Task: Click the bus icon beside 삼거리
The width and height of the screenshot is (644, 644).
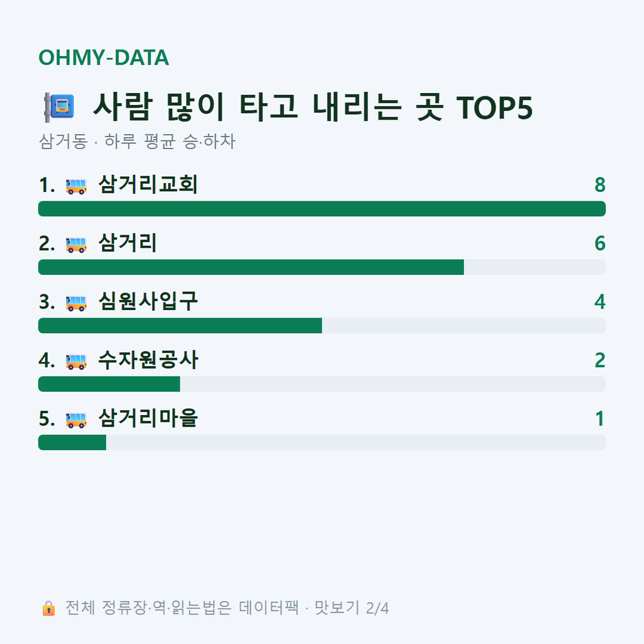Action: click(76, 245)
